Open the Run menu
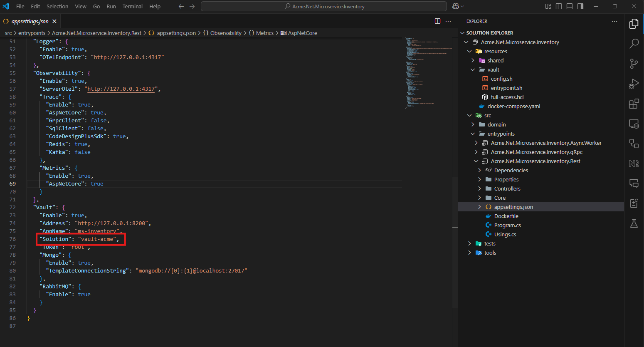Image resolution: width=644 pixels, height=347 pixels. (111, 6)
